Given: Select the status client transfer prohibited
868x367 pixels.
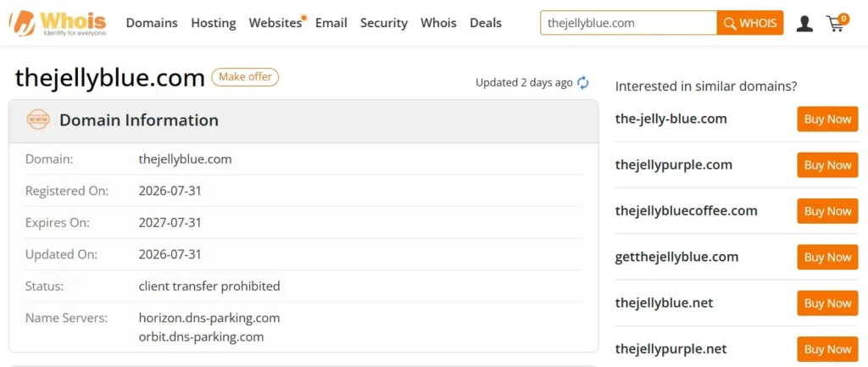Looking at the screenshot, I should point(209,286).
